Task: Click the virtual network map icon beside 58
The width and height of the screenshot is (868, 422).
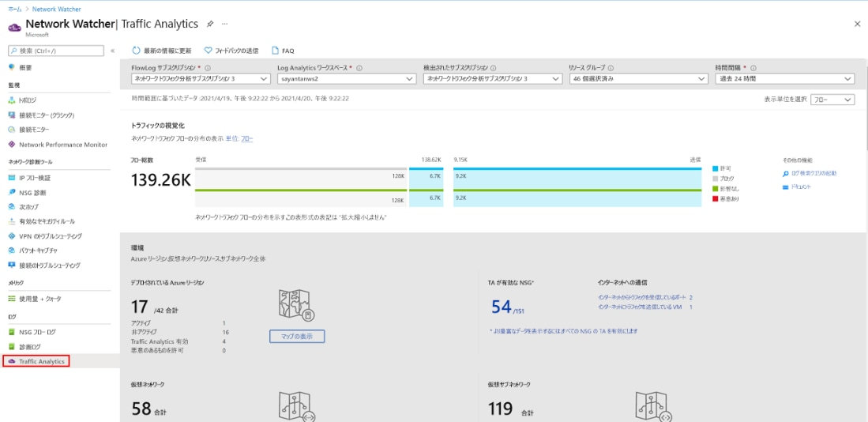Action: point(297,407)
